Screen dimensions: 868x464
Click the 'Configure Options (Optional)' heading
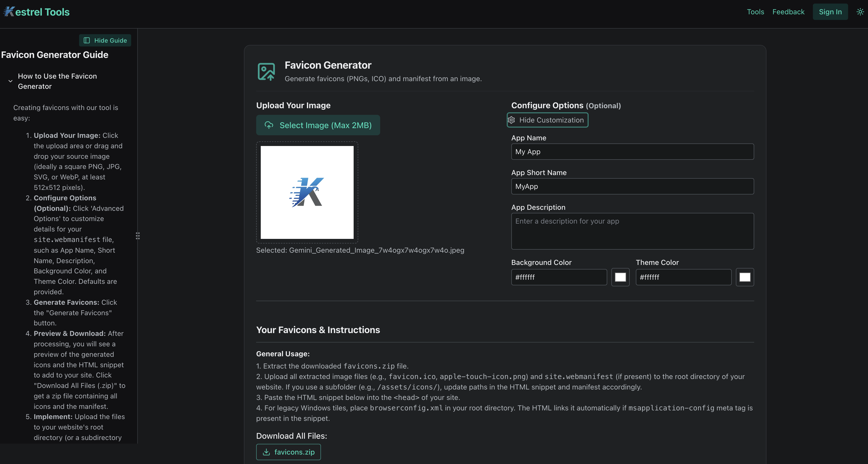(566, 105)
